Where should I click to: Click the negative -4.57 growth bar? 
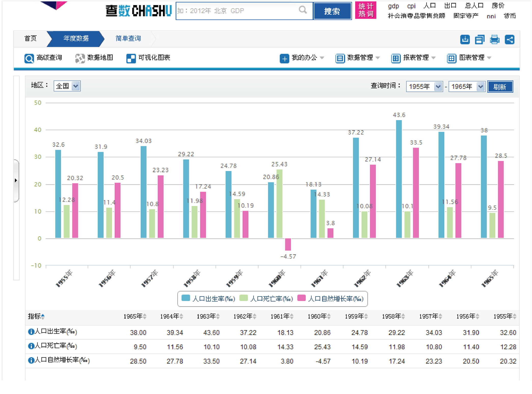click(x=288, y=244)
